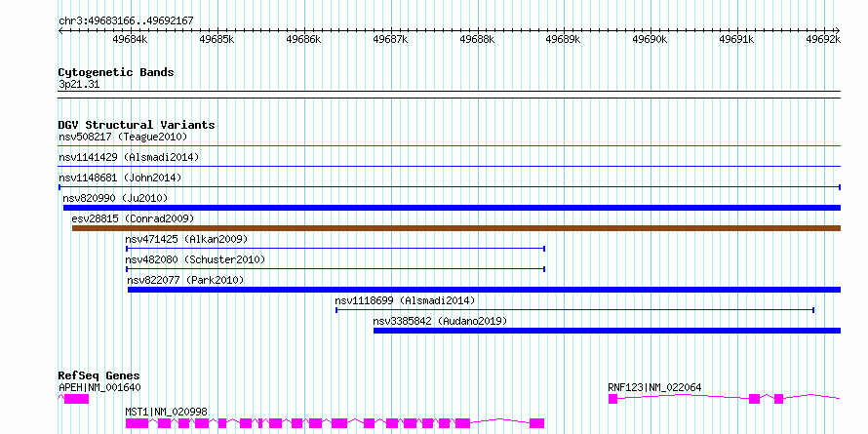Open variant esv28815 (Conrad2009) label
This screenshot has width=868, height=434.
tap(133, 218)
